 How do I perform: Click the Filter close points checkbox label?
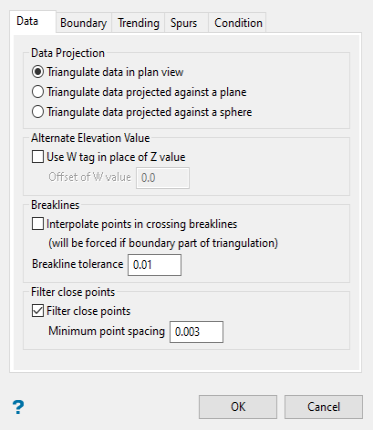88,311
